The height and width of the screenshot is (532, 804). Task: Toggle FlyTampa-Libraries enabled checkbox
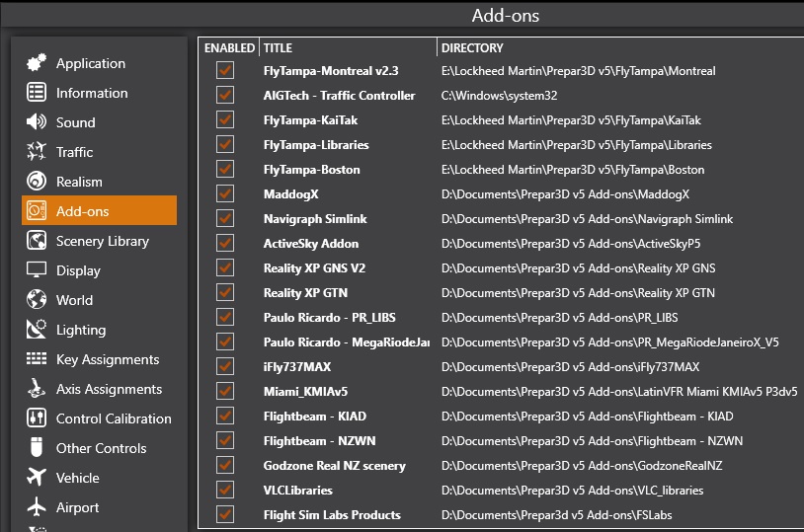point(224,144)
